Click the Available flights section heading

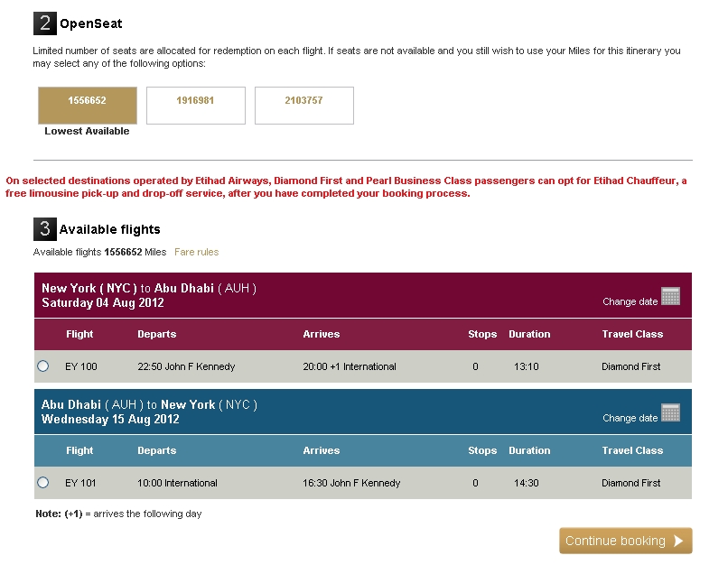109,229
